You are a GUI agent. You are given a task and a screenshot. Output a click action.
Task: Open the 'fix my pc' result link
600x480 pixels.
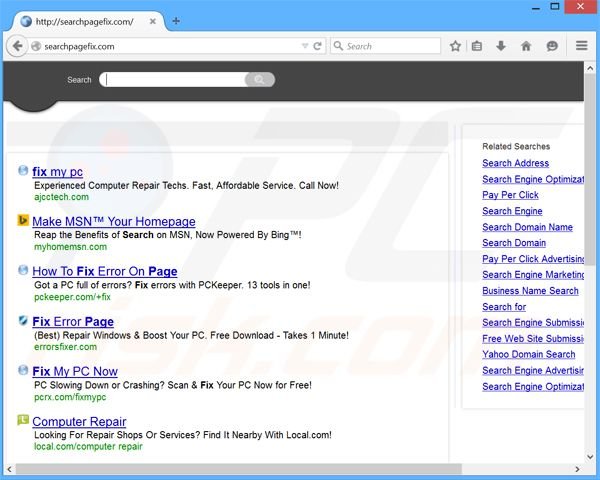(57, 172)
